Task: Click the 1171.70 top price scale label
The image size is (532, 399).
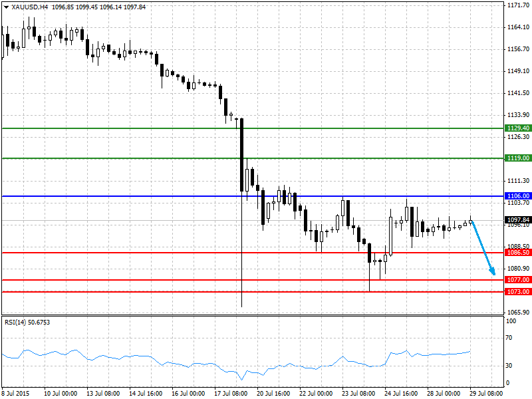Action: click(518, 5)
